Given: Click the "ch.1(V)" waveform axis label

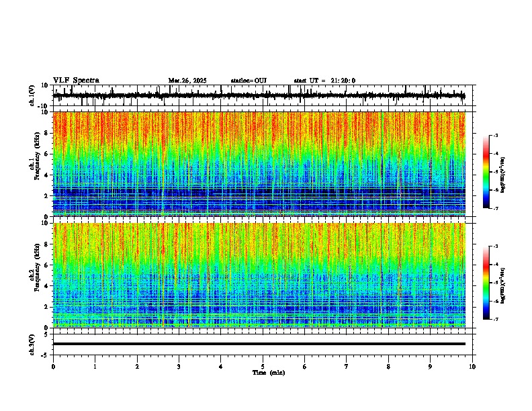Looking at the screenshot, I should click(32, 95).
